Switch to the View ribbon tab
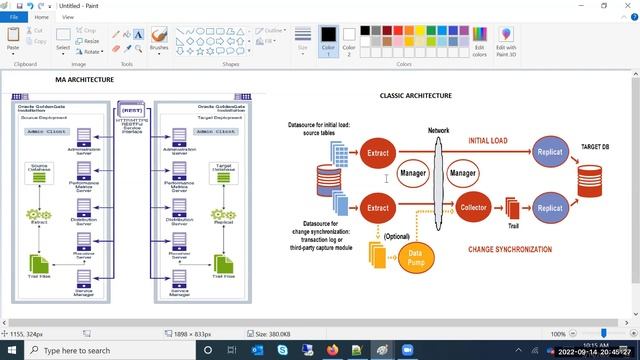The image size is (640, 360). [x=68, y=17]
